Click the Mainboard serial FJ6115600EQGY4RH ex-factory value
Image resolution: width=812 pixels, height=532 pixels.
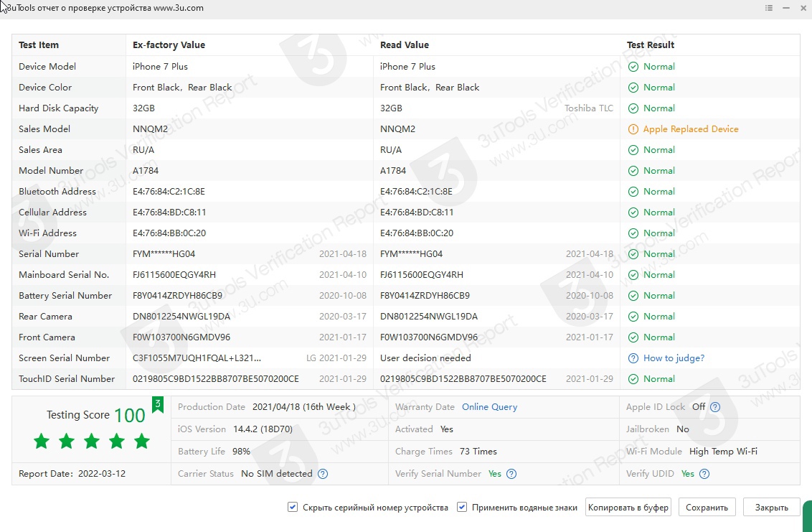pos(174,275)
